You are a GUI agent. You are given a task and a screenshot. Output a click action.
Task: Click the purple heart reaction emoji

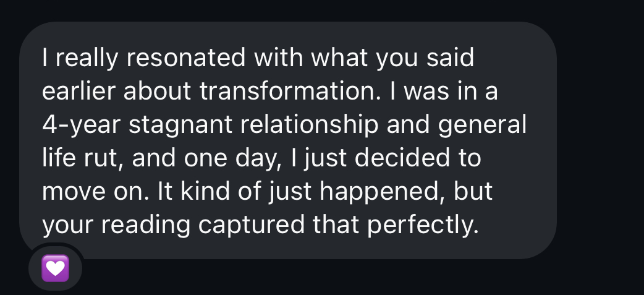(56, 268)
